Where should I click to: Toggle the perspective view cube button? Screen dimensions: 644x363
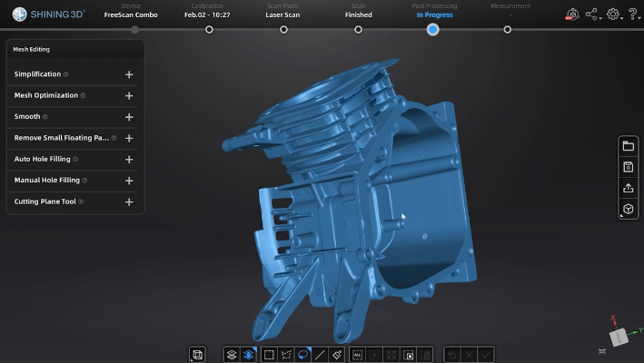click(x=628, y=210)
